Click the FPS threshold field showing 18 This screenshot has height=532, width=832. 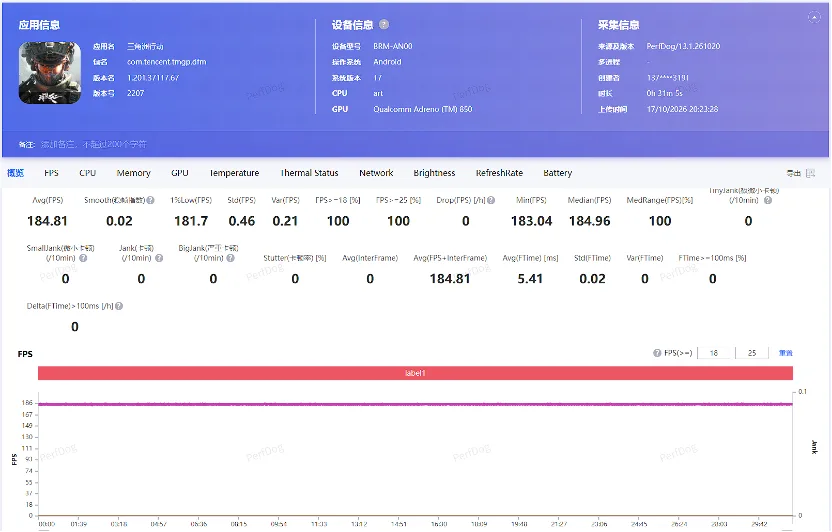coord(716,353)
